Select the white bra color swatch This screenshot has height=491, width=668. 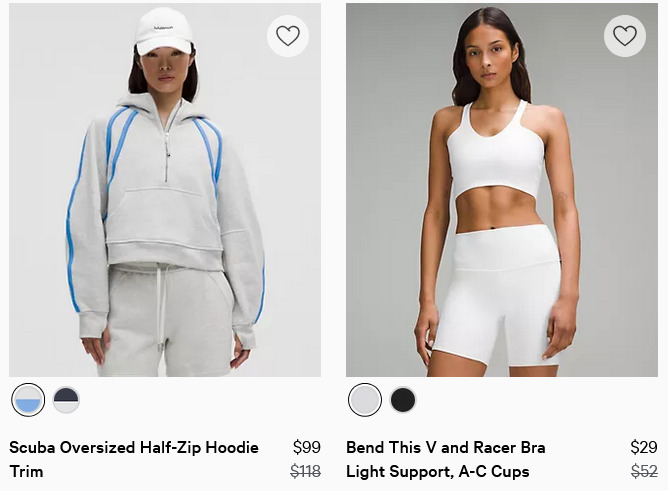pyautogui.click(x=365, y=400)
